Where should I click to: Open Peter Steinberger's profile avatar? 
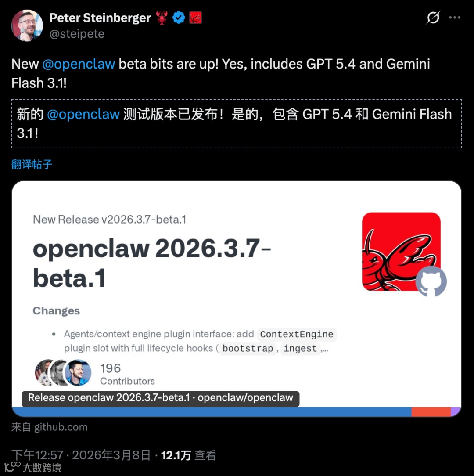point(27,25)
